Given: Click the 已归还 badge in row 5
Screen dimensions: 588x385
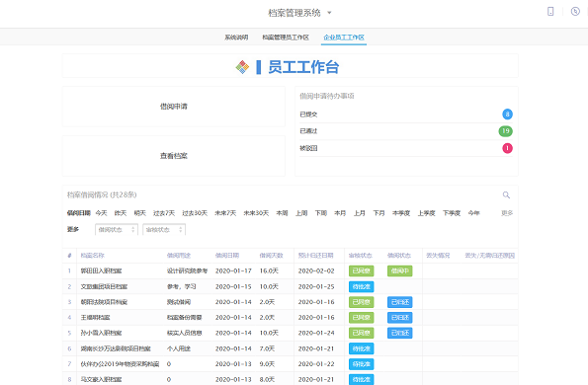Looking at the screenshot, I should [400, 333].
